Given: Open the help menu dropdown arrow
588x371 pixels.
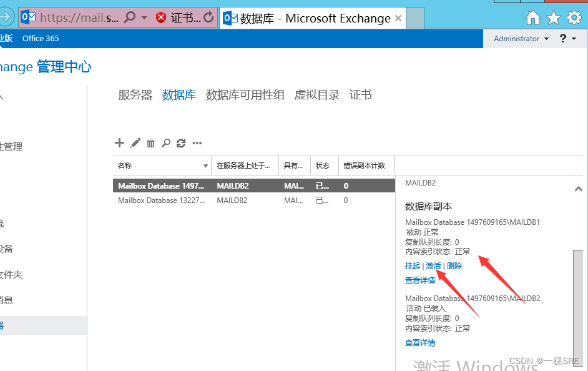Looking at the screenshot, I should [x=574, y=39].
